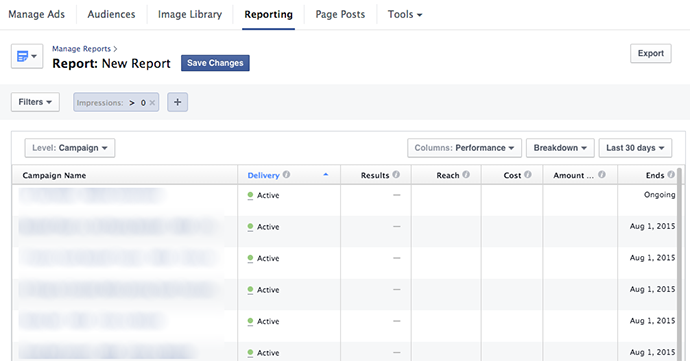
Task: Click the Report: New Report title
Action: [111, 63]
